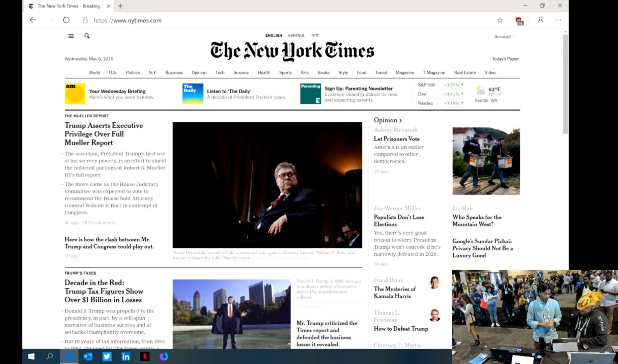Click Thomas L. Friedman's author portrait

[x=434, y=315]
